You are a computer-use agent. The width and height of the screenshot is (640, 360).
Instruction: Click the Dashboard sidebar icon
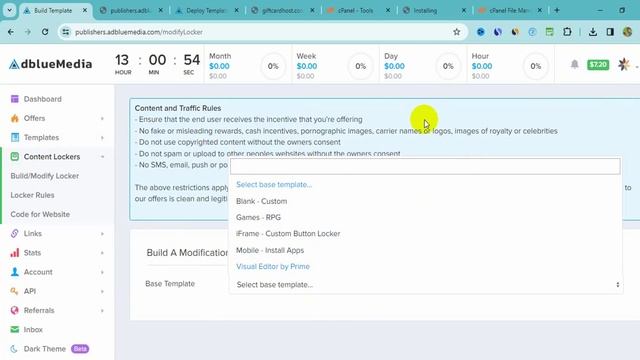[15, 99]
